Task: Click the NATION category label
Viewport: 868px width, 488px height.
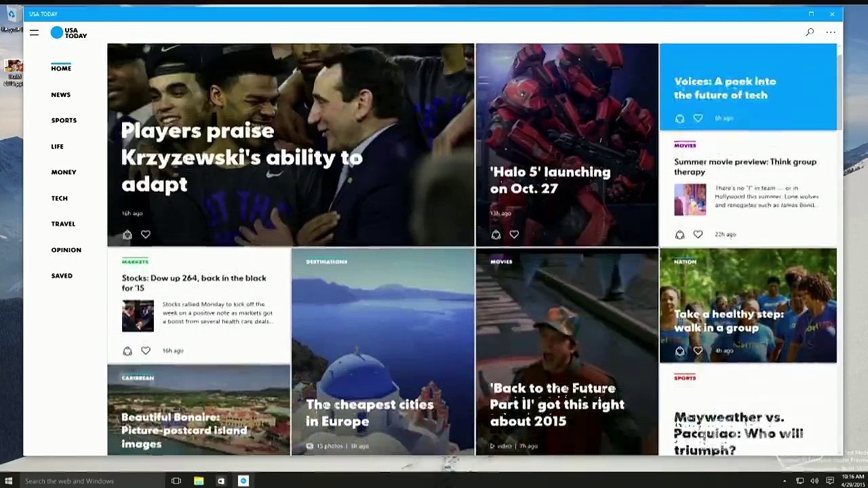Action: tap(685, 262)
